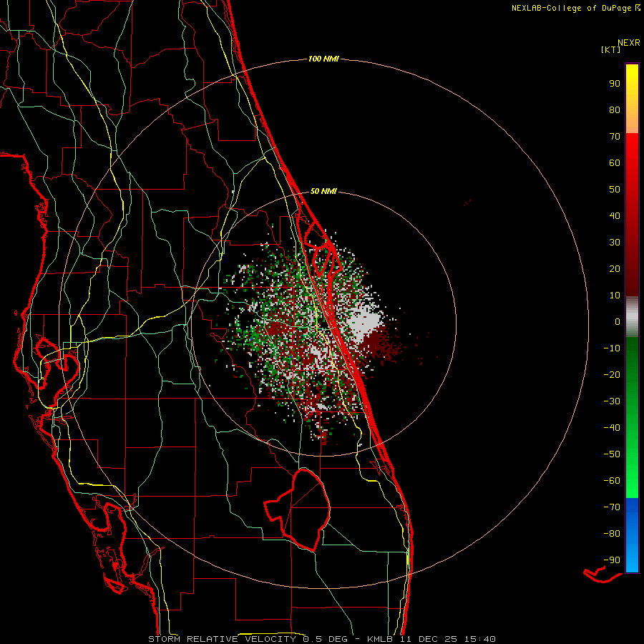The width and height of the screenshot is (644, 644).
Task: Click the blue band of the color scale
Action: click(632, 535)
